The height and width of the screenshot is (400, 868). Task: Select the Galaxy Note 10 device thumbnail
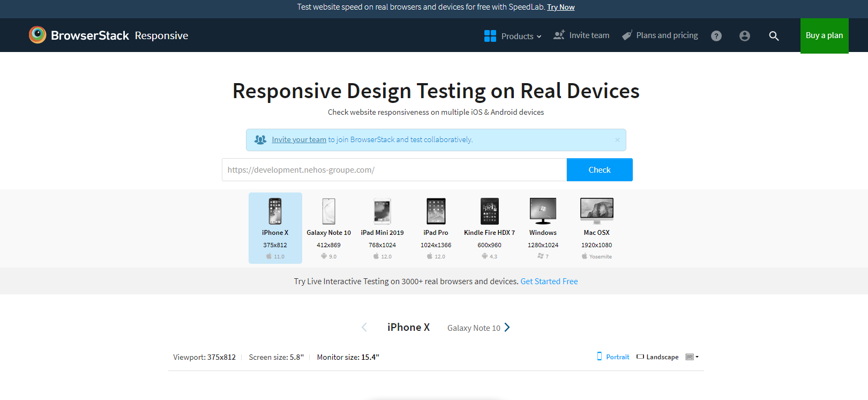click(x=329, y=228)
